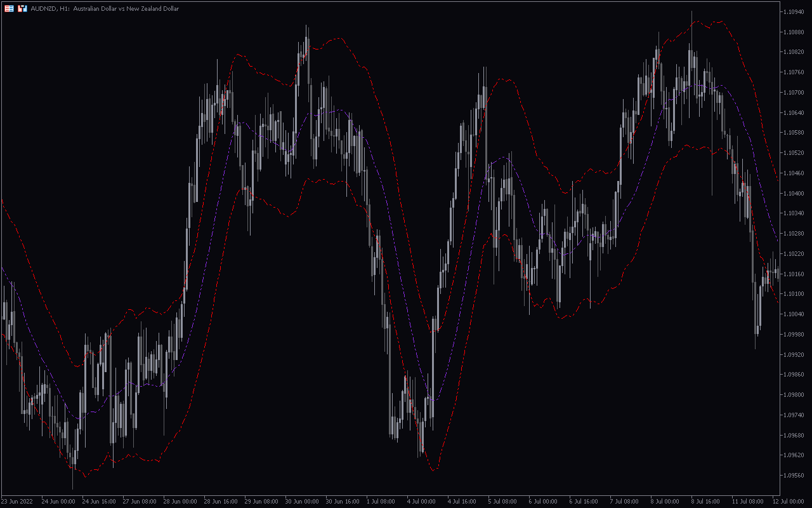Click the 29 Jun 08:00 time label

pos(261,502)
